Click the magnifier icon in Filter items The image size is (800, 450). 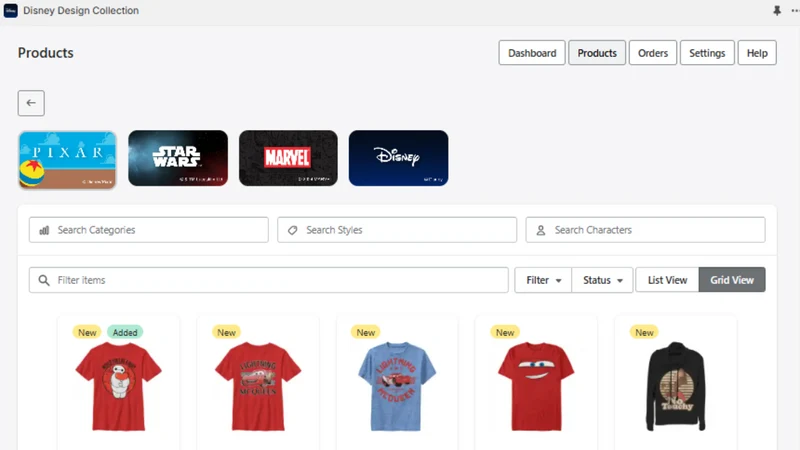pos(44,280)
